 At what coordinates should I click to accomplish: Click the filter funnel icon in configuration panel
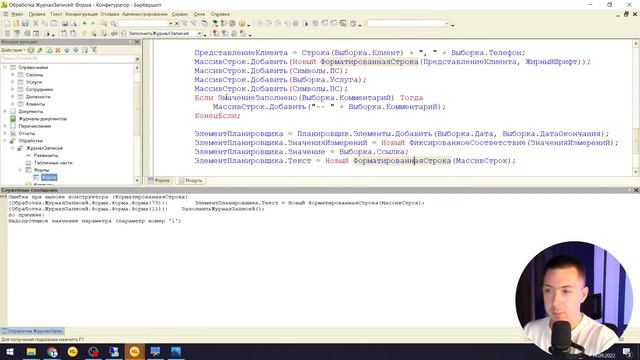click(x=94, y=50)
